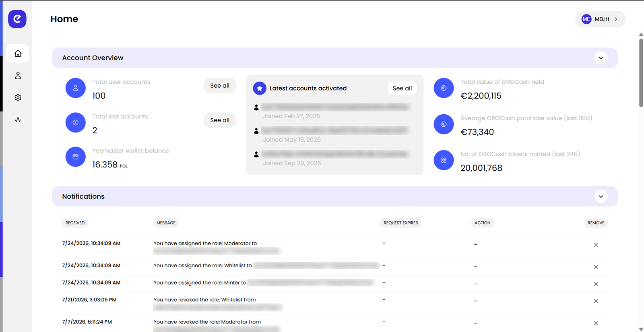Remove the Whitelist revoked notification
Screen dimensions: 644x332
[x=596, y=301]
